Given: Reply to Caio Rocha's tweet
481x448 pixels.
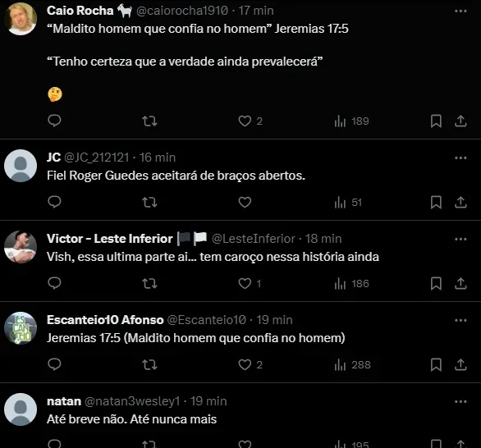Looking at the screenshot, I should point(55,121).
